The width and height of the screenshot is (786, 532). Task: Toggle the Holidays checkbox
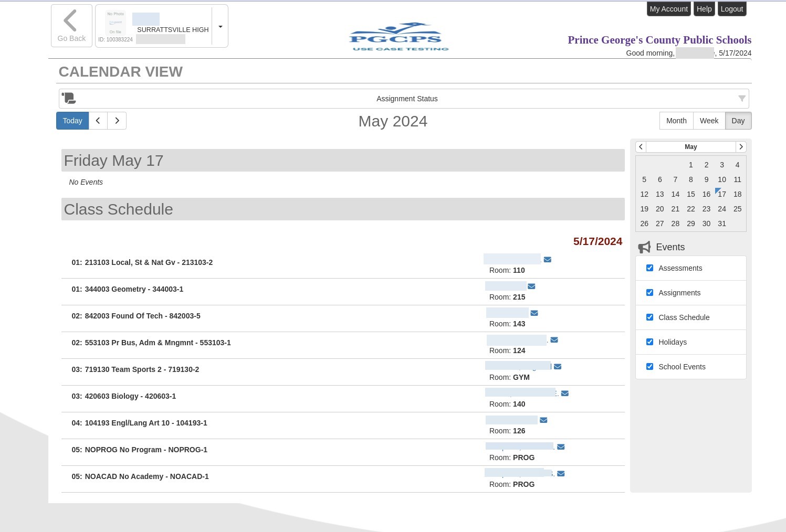click(x=649, y=342)
